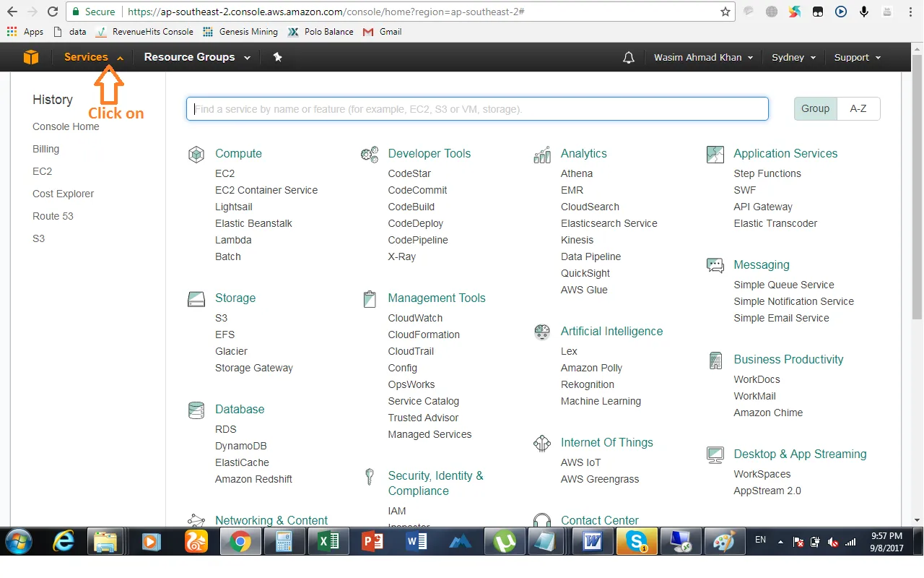924x578 pixels.
Task: Open the DynamoDB service link
Action: point(241,446)
